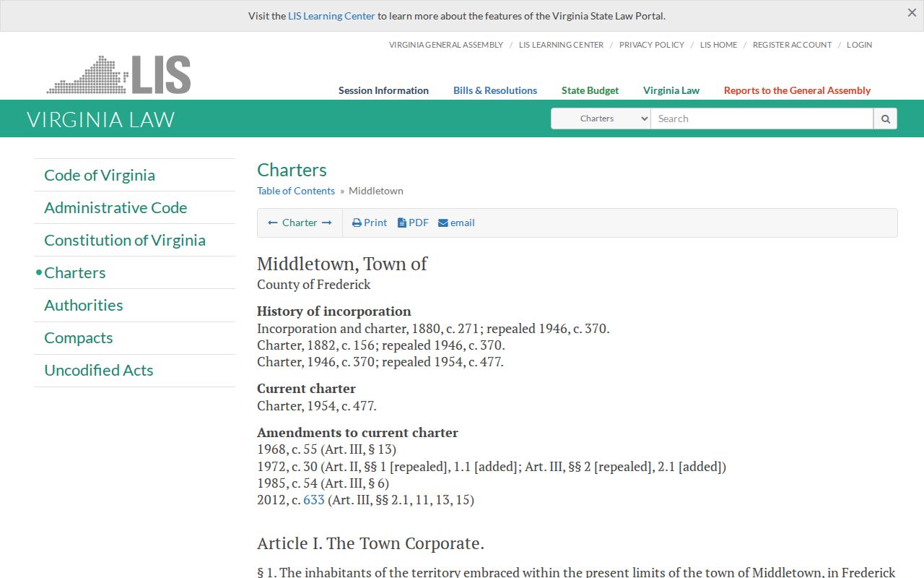Go to previous charter arrow
The height and width of the screenshot is (578, 924).
point(273,223)
